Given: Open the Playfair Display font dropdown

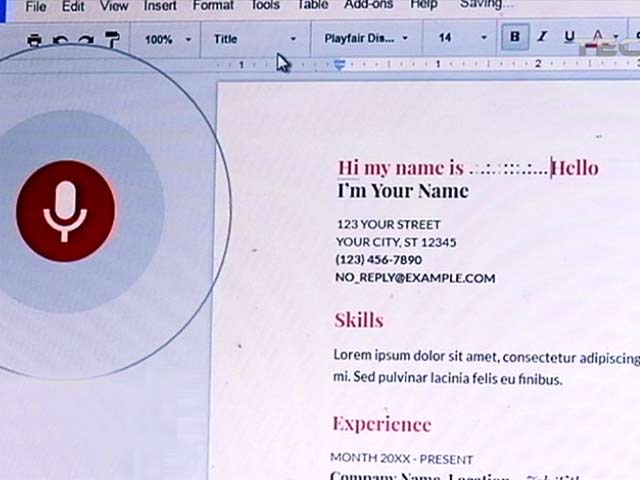Looking at the screenshot, I should pos(366,38).
